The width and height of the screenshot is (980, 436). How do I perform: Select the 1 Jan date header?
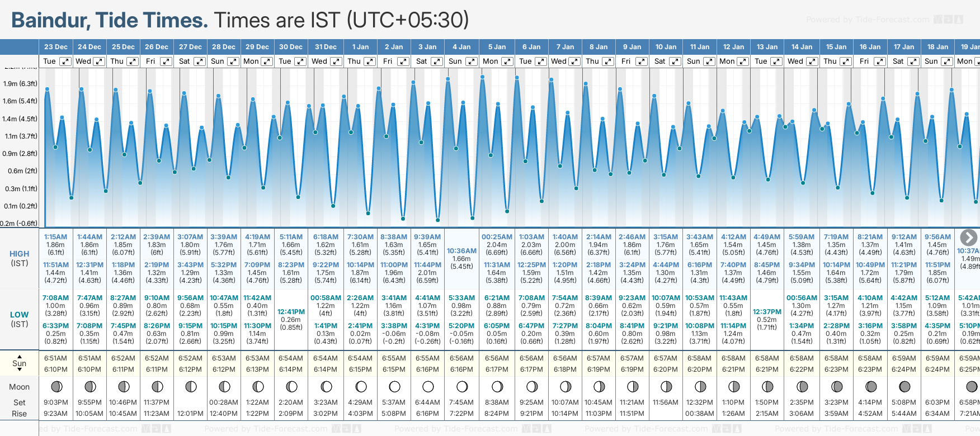pos(360,47)
